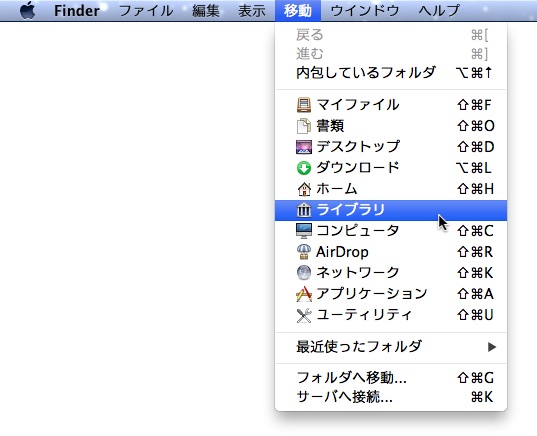Viewport: 537px width, 436px height.
Task: Open the 表示 menu
Action: pyautogui.click(x=252, y=11)
